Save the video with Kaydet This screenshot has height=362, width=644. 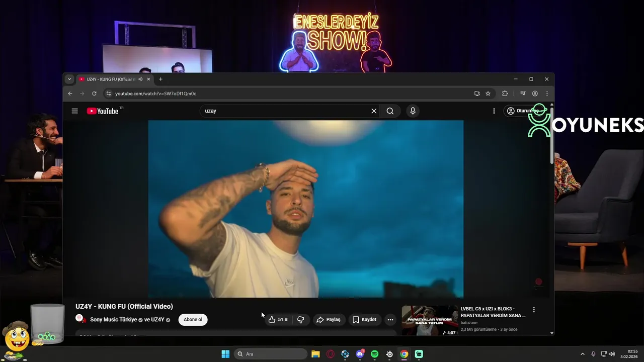[x=364, y=320]
